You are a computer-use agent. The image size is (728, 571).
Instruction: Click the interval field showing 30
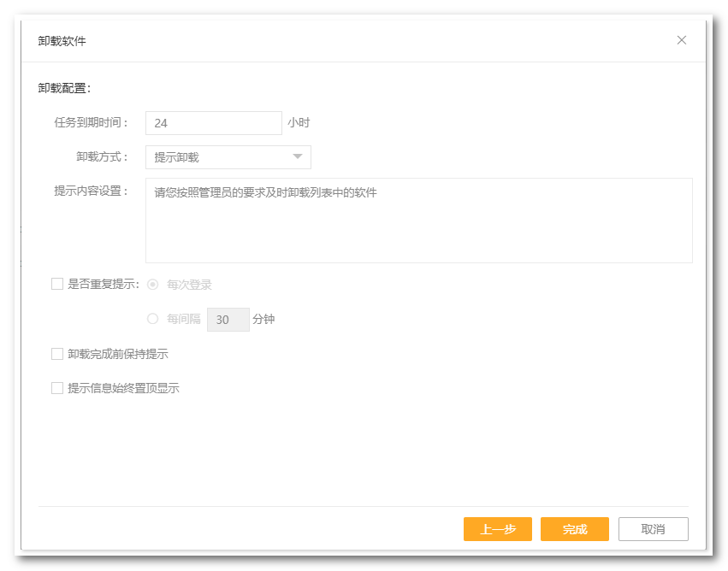tap(228, 320)
